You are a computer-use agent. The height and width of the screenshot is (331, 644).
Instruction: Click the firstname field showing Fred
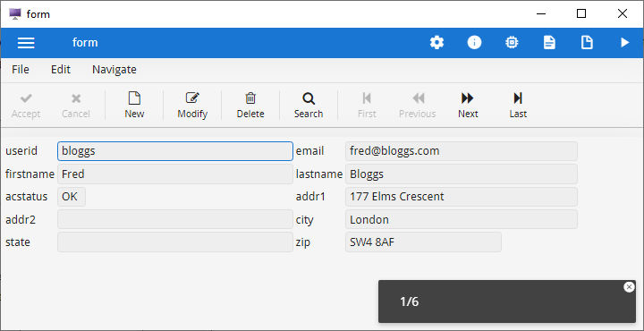point(175,174)
